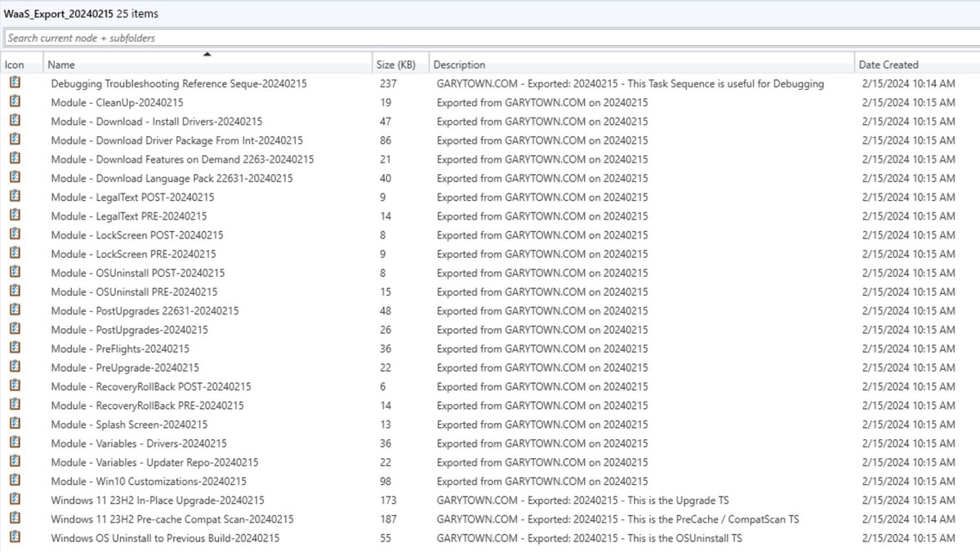This screenshot has height=552, width=980.
Task: Click size value 237 in Debugging row
Action: [388, 83]
